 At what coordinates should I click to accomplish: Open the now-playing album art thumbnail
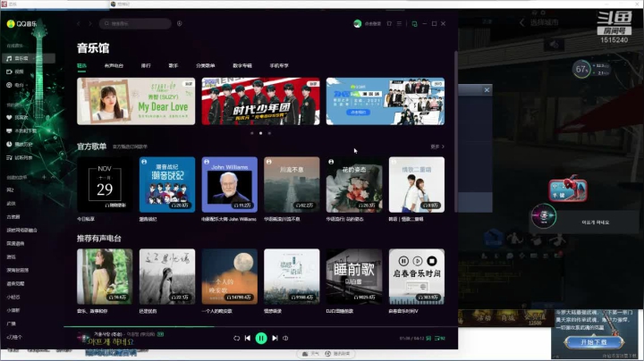point(82,338)
